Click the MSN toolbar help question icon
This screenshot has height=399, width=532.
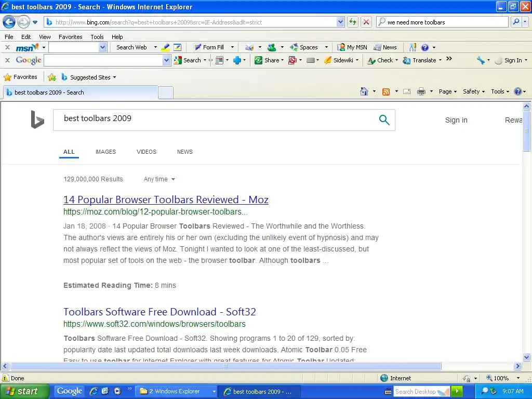[x=425, y=47]
